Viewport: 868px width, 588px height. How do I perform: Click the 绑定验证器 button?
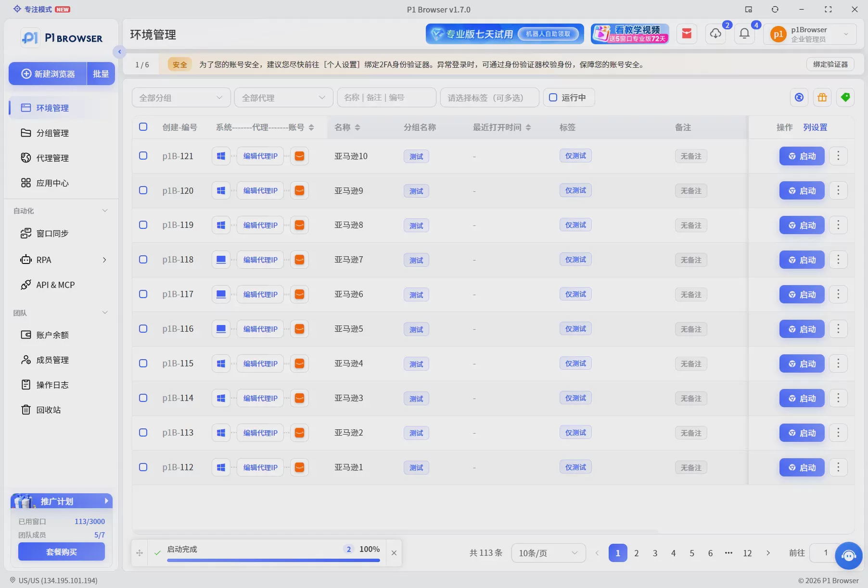point(830,64)
